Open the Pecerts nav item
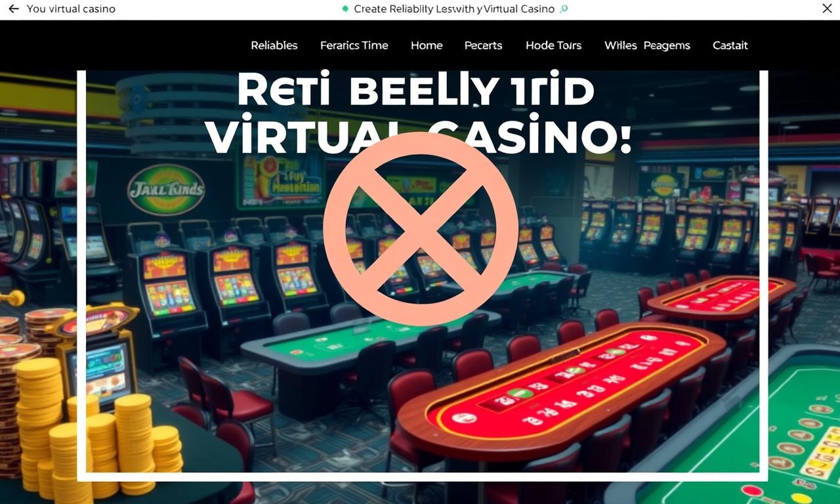This screenshot has width=840, height=504. (483, 45)
